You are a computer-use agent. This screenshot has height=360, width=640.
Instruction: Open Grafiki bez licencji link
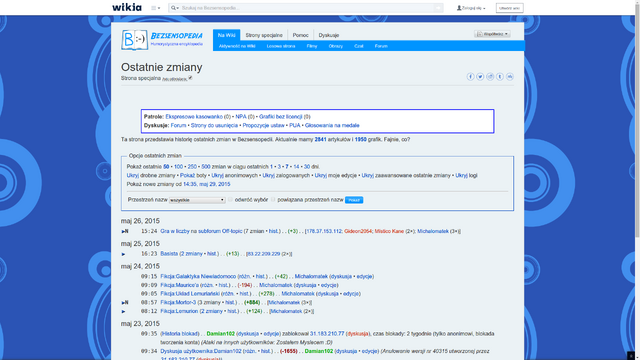pyautogui.click(x=280, y=116)
